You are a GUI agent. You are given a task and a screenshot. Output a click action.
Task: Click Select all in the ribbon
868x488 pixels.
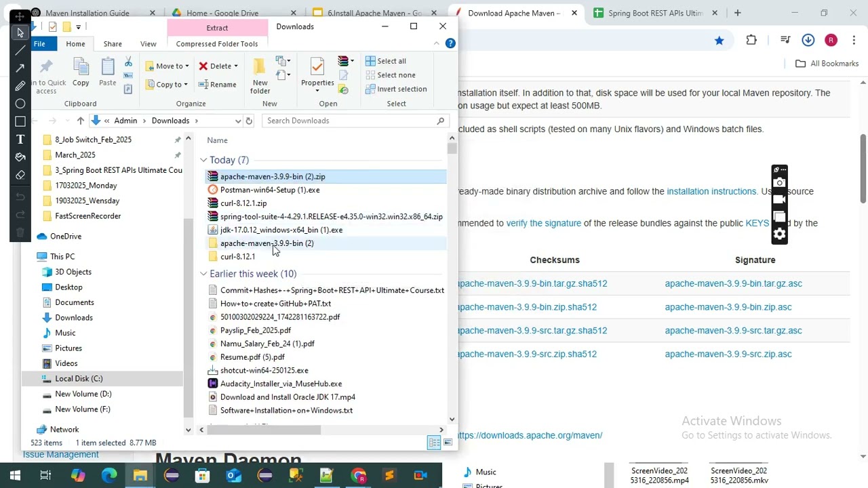pos(385,61)
